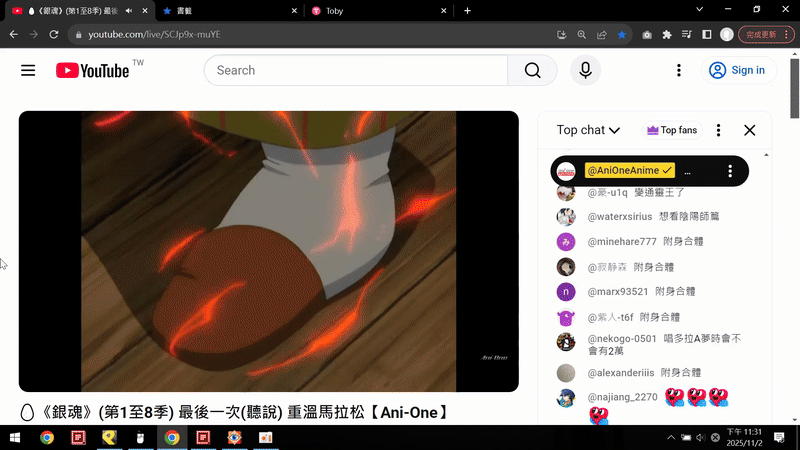The image size is (800, 450).
Task: Close the live chat panel
Action: tap(749, 130)
